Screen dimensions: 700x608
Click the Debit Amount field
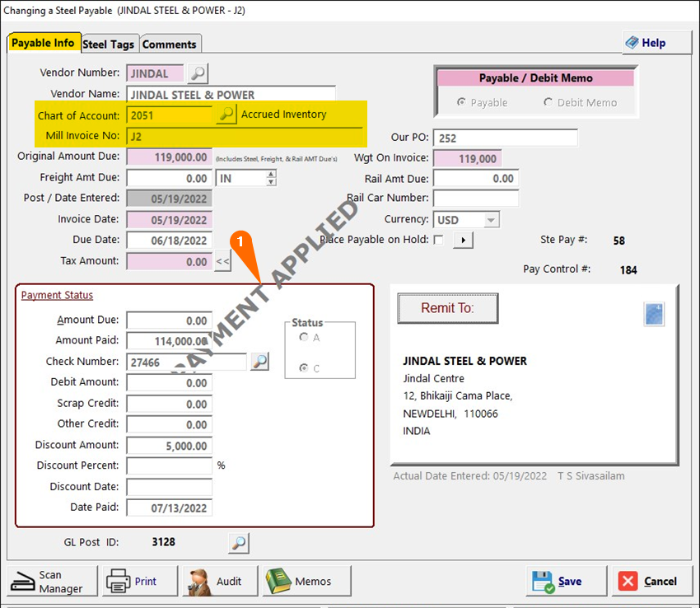(170, 383)
